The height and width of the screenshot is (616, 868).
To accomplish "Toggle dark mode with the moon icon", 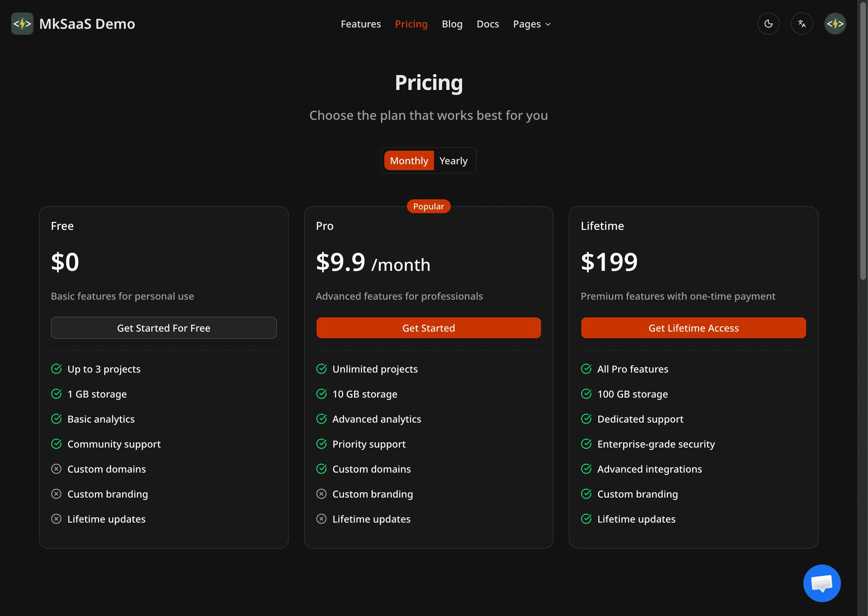I will click(768, 24).
